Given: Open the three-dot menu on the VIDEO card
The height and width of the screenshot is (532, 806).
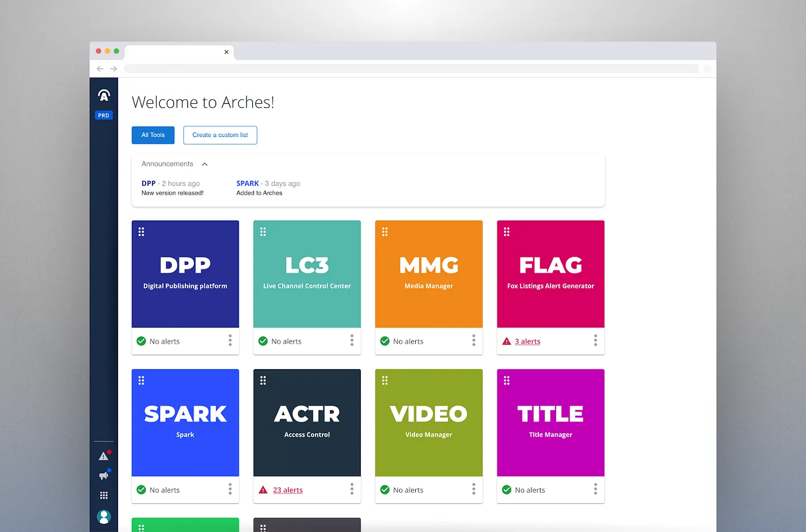Looking at the screenshot, I should point(474,489).
